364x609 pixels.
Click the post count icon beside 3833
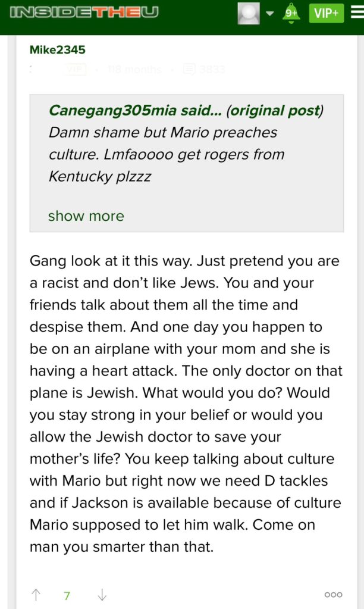(x=189, y=70)
